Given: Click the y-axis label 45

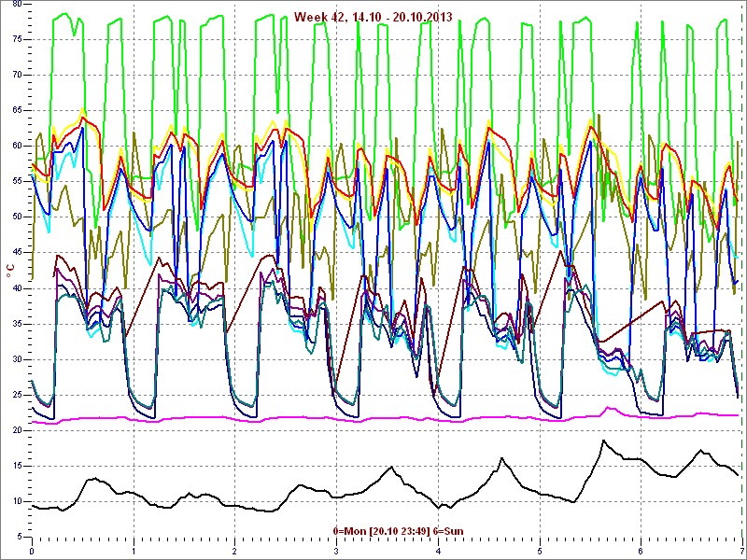Looking at the screenshot, I should [16, 252].
